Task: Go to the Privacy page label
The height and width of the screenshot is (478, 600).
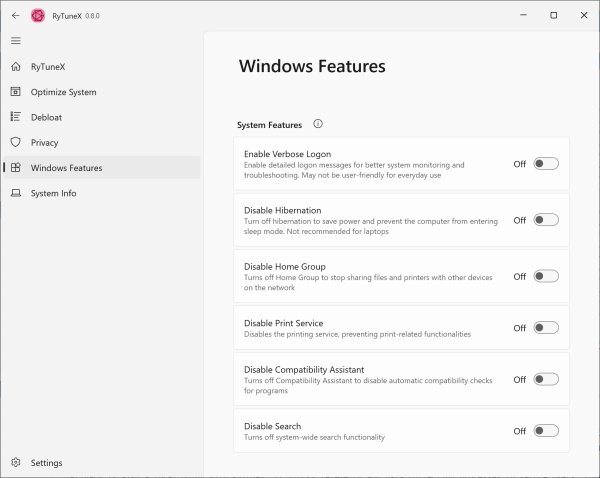Action: coord(45,143)
